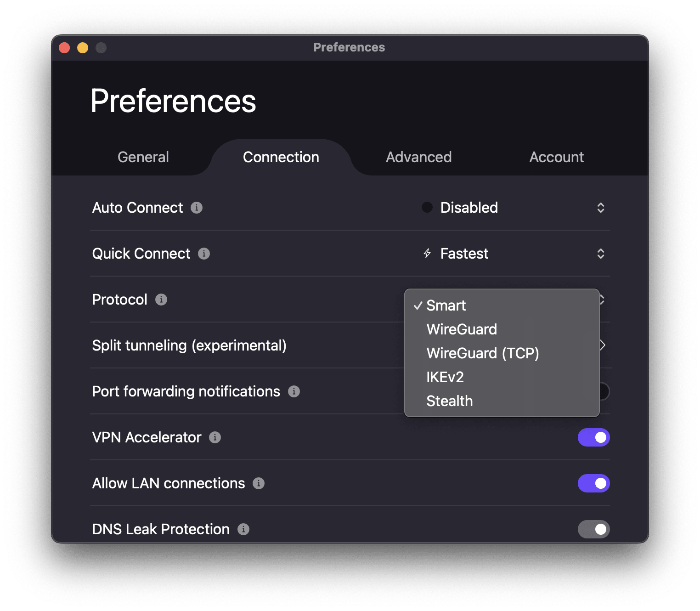Click info icon for Port forwarding notifications
700x611 pixels.
coord(294,391)
